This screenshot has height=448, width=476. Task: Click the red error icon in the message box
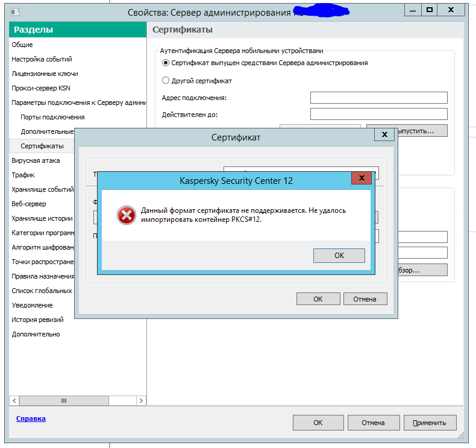pyautogui.click(x=127, y=215)
